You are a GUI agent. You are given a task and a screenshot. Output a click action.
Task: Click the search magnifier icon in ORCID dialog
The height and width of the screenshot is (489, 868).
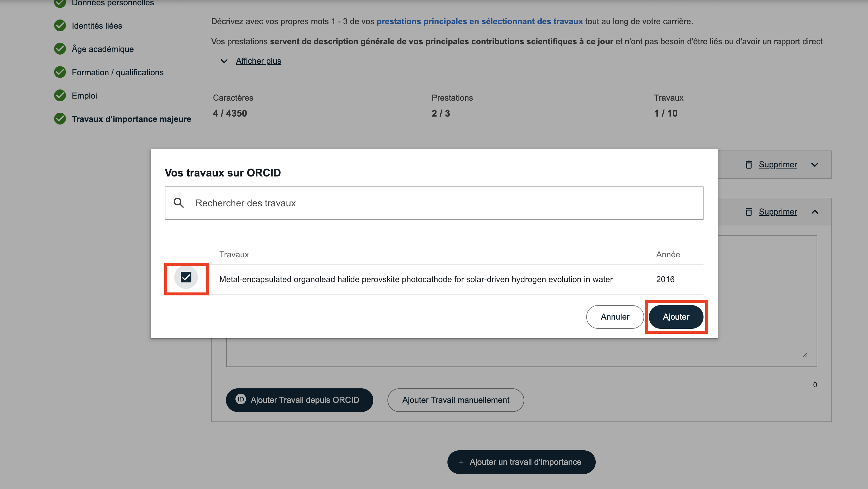pos(179,203)
